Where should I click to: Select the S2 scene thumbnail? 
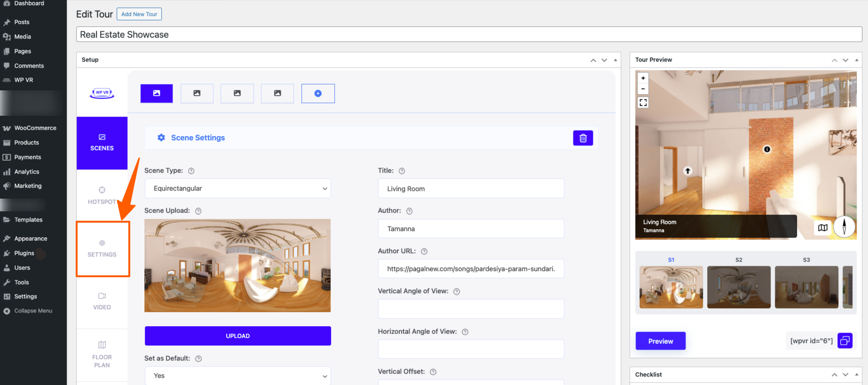(738, 287)
